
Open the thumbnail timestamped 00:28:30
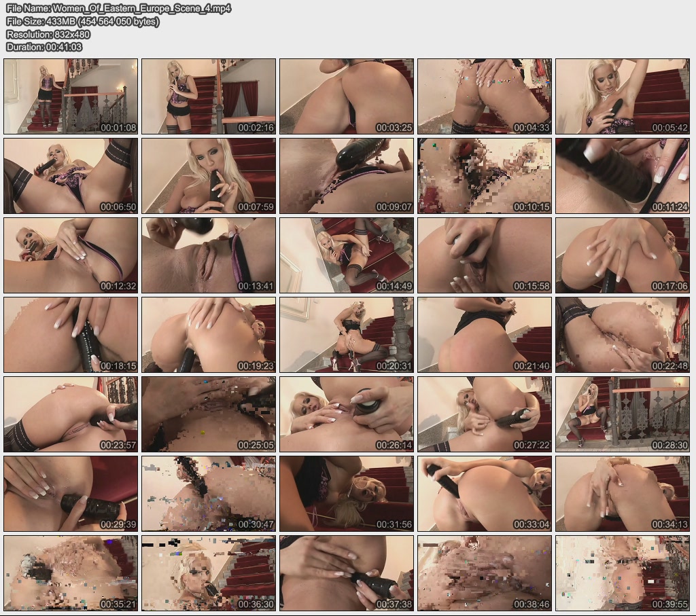(623, 414)
